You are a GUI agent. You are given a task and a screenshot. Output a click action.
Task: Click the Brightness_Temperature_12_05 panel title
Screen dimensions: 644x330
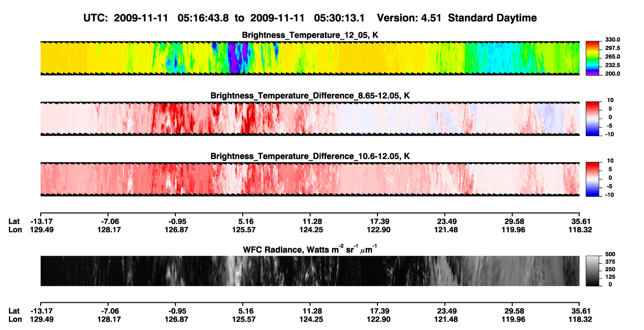pyautogui.click(x=310, y=35)
